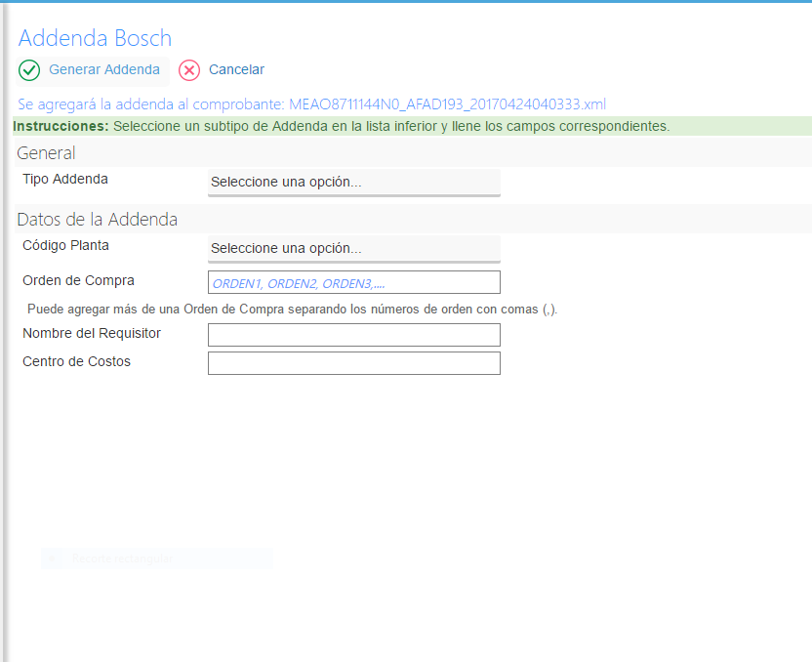Click the comprobante XML file name text
This screenshot has width=812, height=662.
pyautogui.click(x=447, y=104)
